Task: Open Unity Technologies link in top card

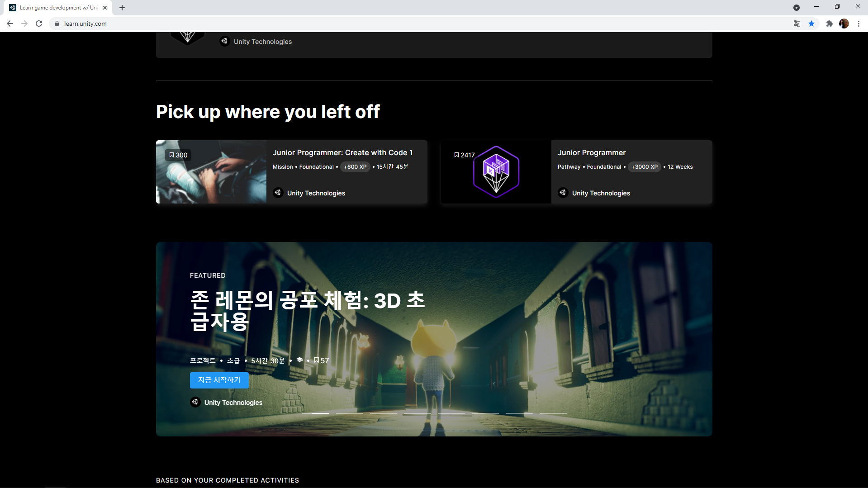Action: [x=263, y=42]
